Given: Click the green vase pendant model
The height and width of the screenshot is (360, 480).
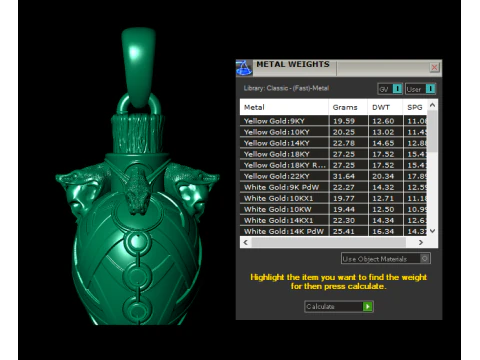Looking at the screenshot, I should 137,177.
